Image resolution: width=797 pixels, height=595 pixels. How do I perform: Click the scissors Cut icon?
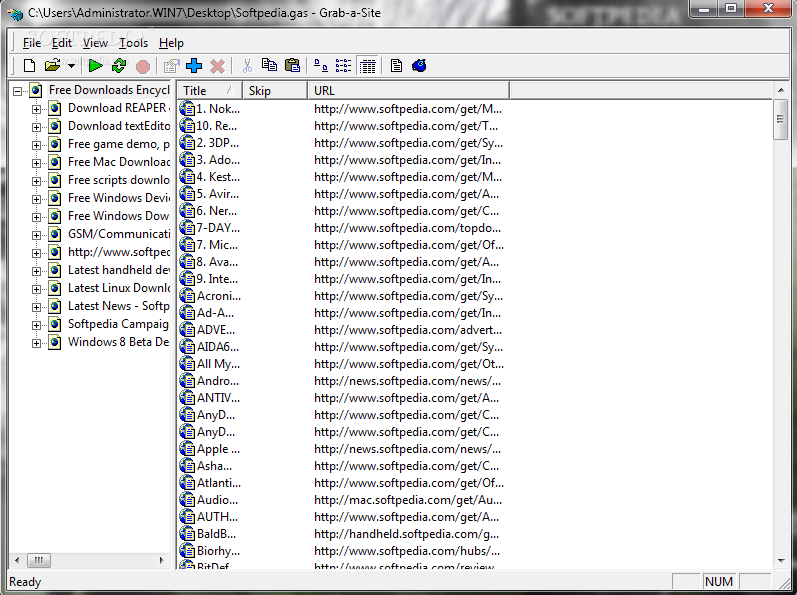pyautogui.click(x=247, y=66)
